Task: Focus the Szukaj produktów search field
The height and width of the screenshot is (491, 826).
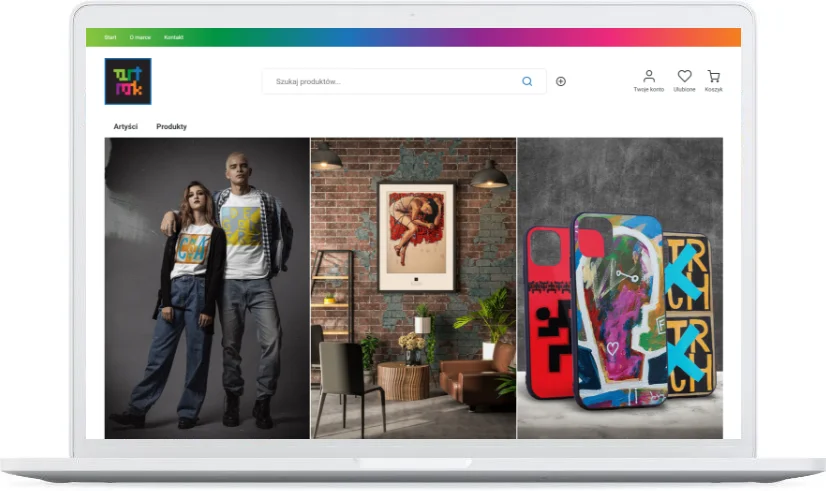Action: pos(390,82)
